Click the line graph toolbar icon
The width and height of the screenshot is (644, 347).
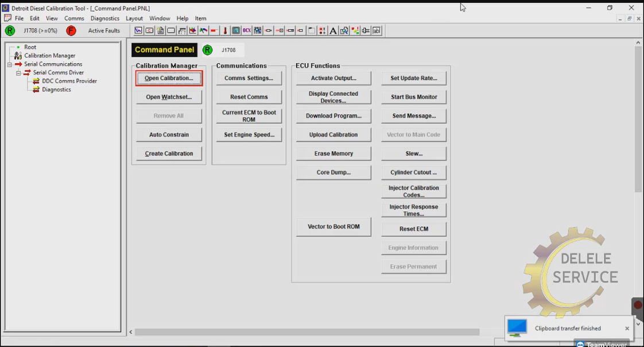[138, 30]
